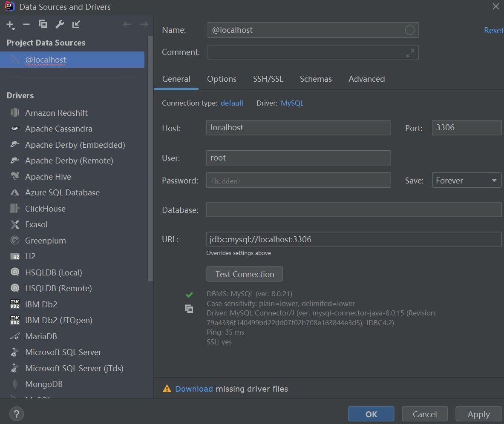Click into the Database input field

[354, 210]
